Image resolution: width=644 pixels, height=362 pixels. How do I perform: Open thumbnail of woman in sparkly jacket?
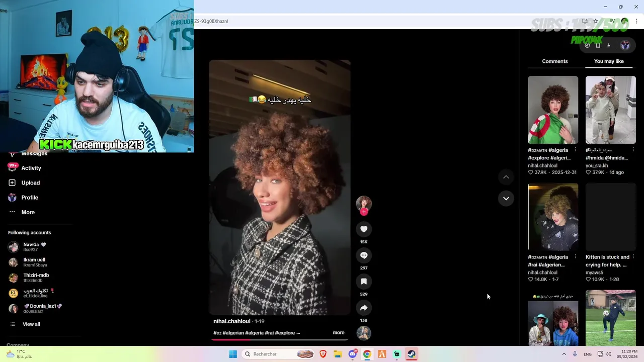pos(553,217)
